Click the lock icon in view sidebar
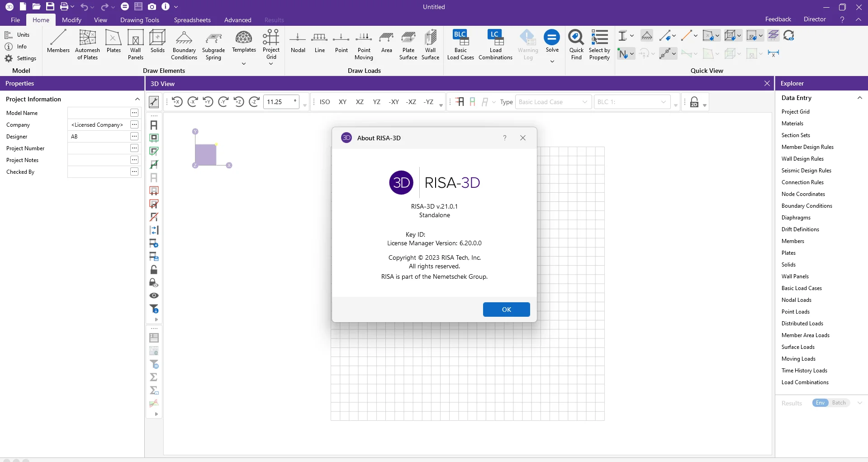This screenshot has height=462, width=868. pos(154,270)
